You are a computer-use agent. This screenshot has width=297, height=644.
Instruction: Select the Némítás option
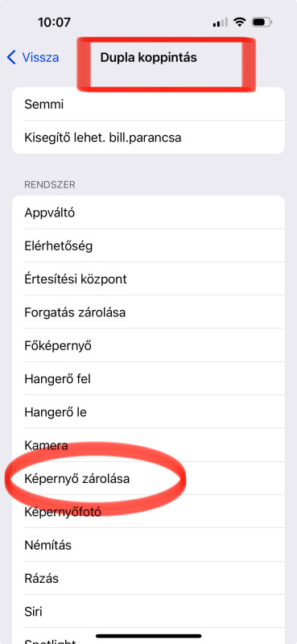click(x=148, y=545)
